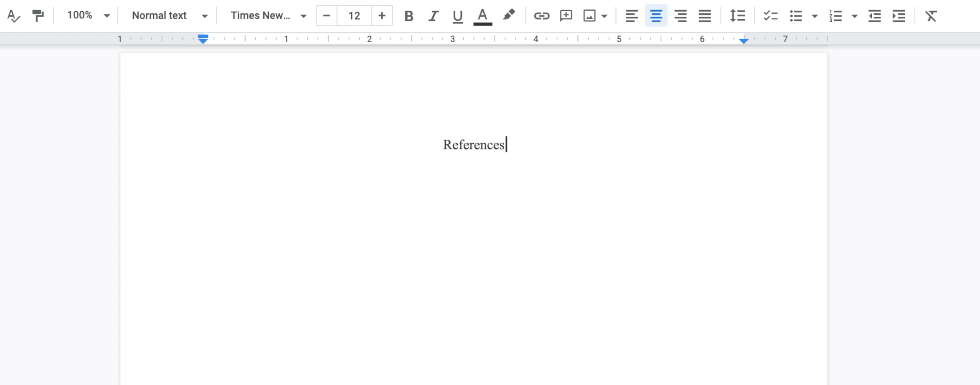
Task: Add a comment to document
Action: tap(565, 15)
